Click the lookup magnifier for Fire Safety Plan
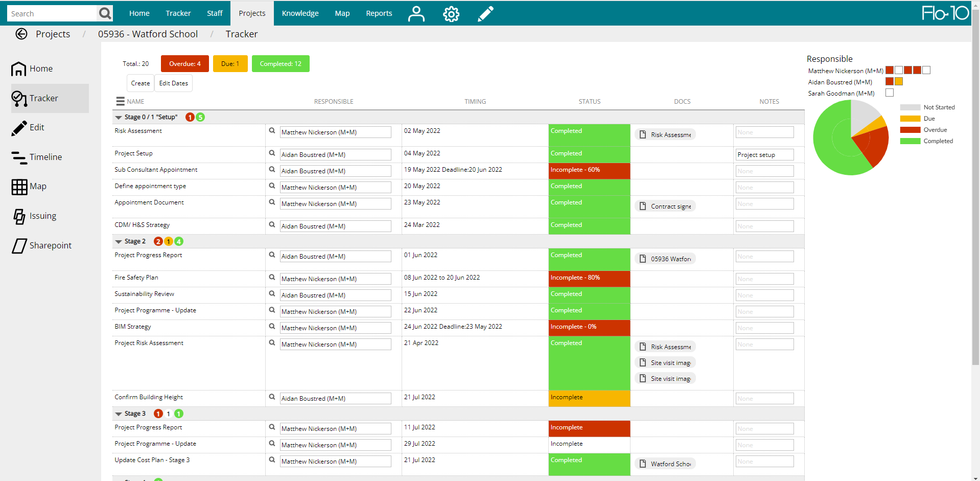 pos(272,278)
